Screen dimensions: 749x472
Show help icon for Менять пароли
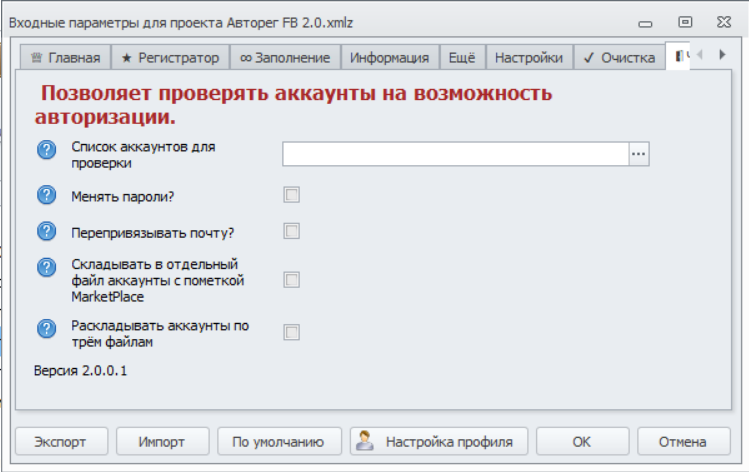coord(46,195)
